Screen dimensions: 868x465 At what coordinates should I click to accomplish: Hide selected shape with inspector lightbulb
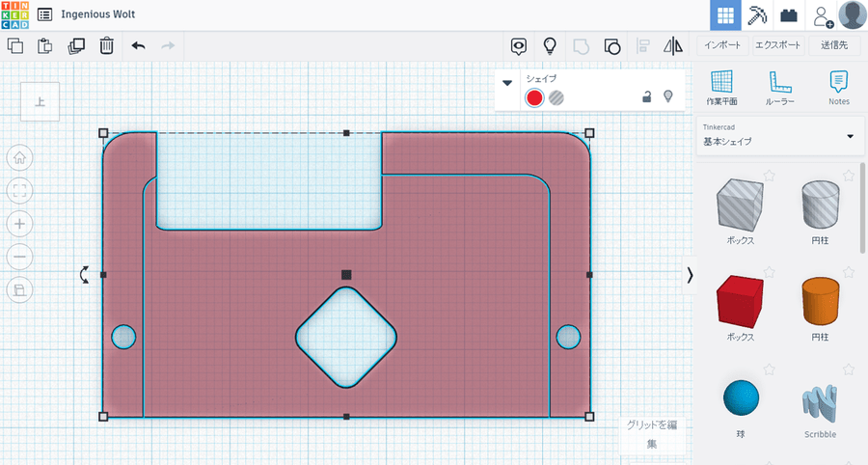tap(668, 96)
